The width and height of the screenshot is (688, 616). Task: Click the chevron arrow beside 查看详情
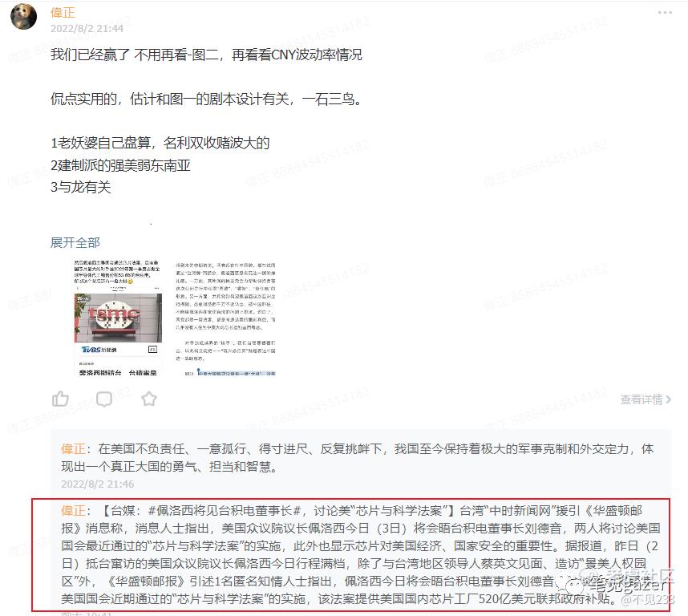[668, 399]
